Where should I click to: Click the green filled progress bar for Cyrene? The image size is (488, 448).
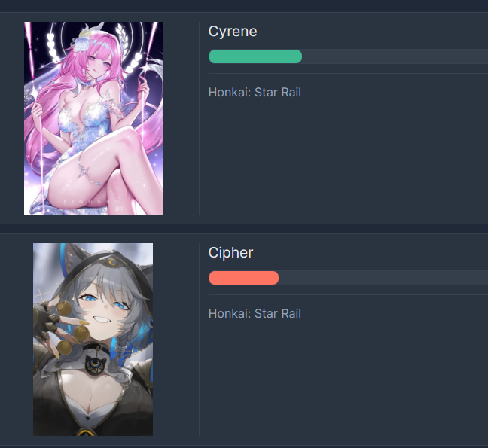click(255, 56)
